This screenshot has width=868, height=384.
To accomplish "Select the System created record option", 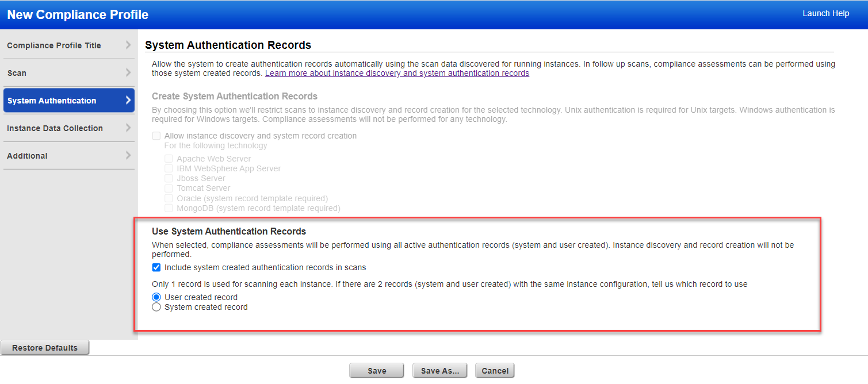I will (x=156, y=307).
